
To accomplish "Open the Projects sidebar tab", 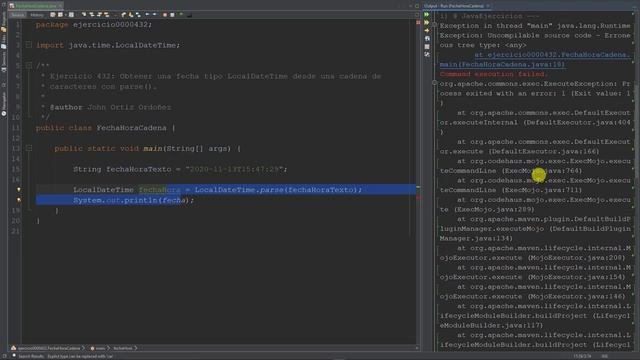I will point(4,21).
